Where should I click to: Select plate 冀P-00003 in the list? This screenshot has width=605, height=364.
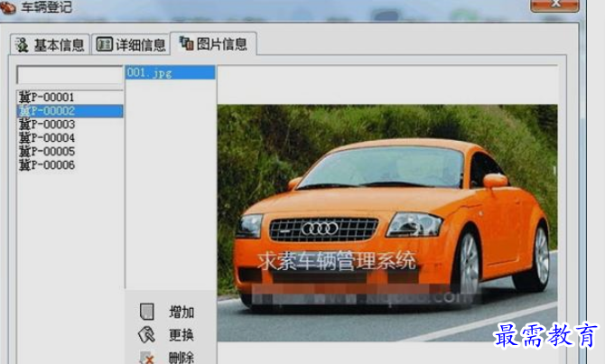[70, 125]
